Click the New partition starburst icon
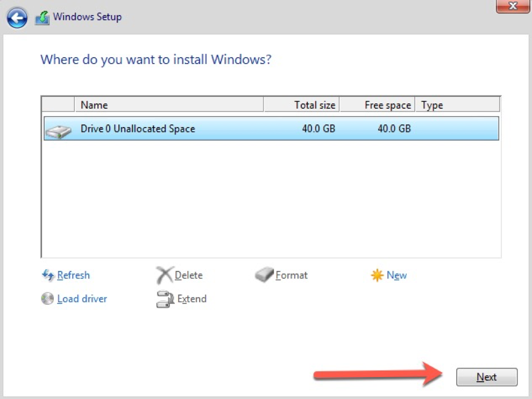The width and height of the screenshot is (532, 399). point(377,275)
